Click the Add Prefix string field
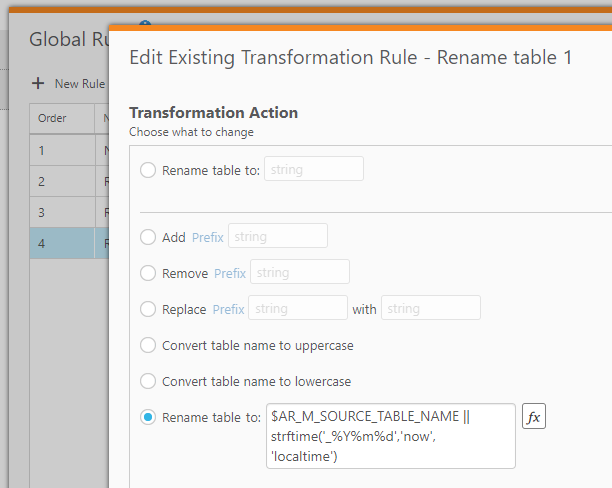The width and height of the screenshot is (612, 488). [278, 237]
